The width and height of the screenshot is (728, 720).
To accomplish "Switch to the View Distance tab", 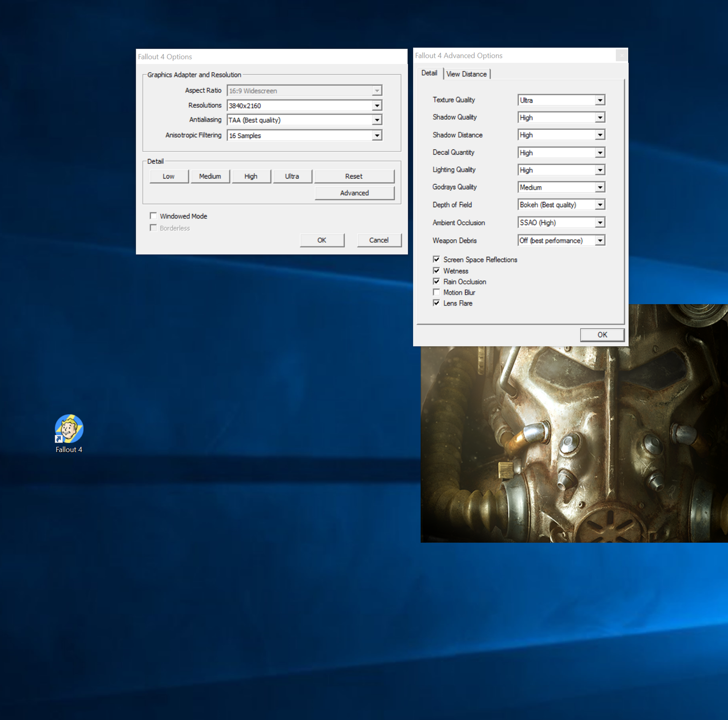I will 466,74.
